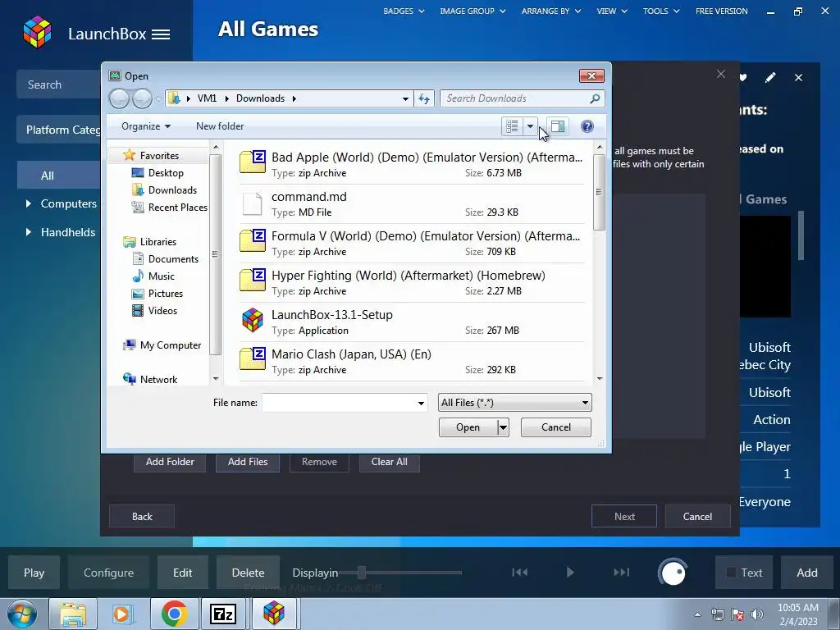The height and width of the screenshot is (630, 840).
Task: Click New folder in Open dialog
Action: pos(220,126)
